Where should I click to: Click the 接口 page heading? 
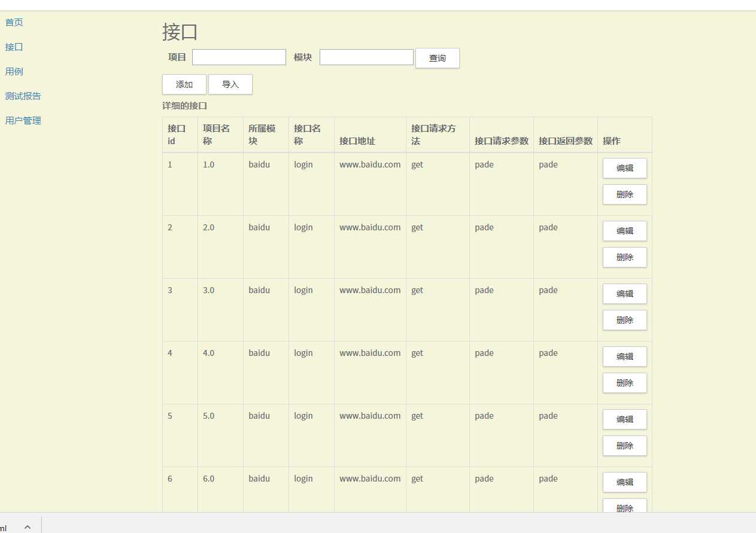pyautogui.click(x=180, y=32)
